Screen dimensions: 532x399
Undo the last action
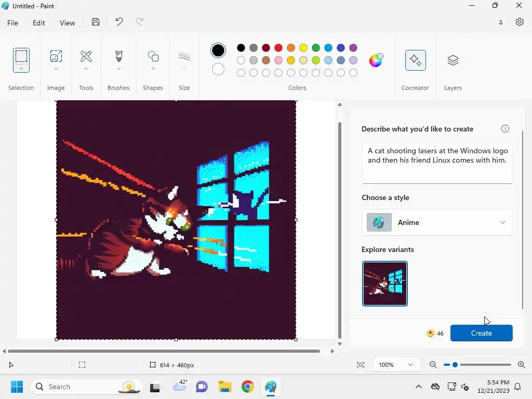point(119,22)
